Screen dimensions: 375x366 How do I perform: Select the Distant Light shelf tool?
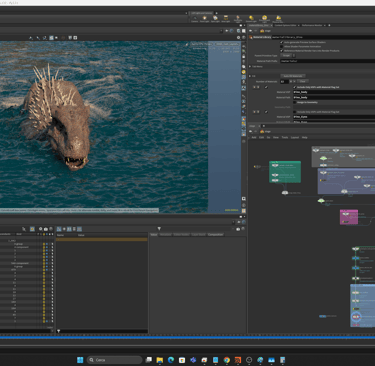tap(251, 19)
